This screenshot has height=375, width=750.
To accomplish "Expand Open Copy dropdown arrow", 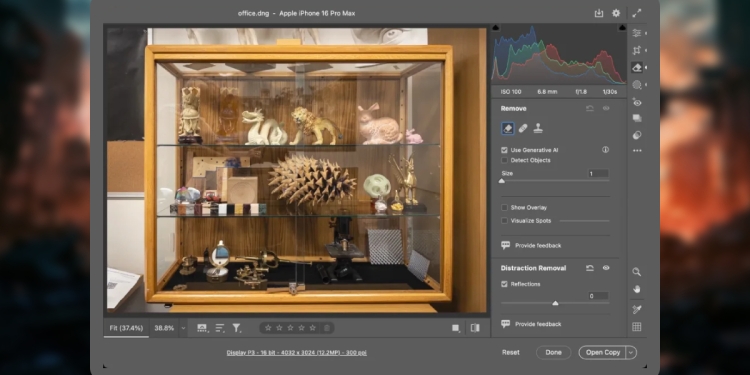I will (x=631, y=353).
